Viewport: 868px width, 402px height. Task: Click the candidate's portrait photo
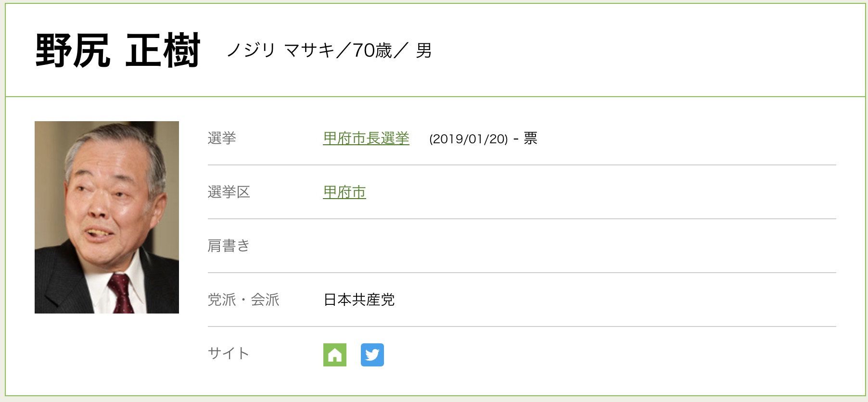point(107,217)
